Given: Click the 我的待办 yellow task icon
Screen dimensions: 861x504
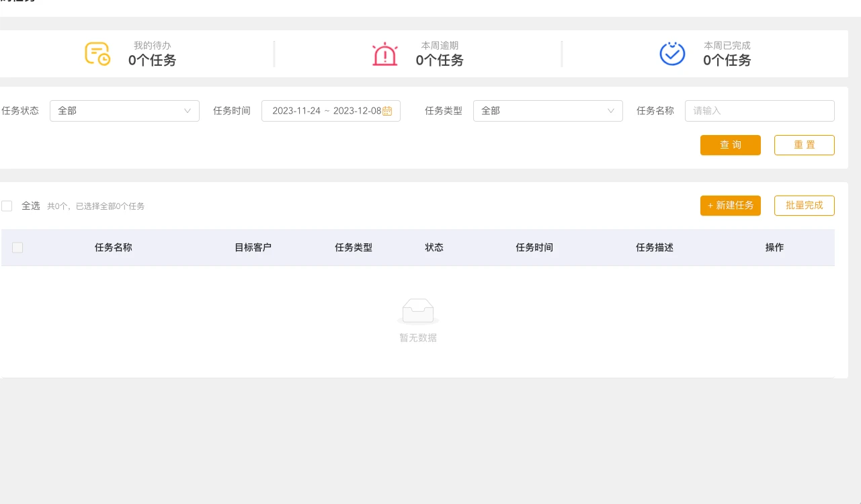Looking at the screenshot, I should coord(97,54).
